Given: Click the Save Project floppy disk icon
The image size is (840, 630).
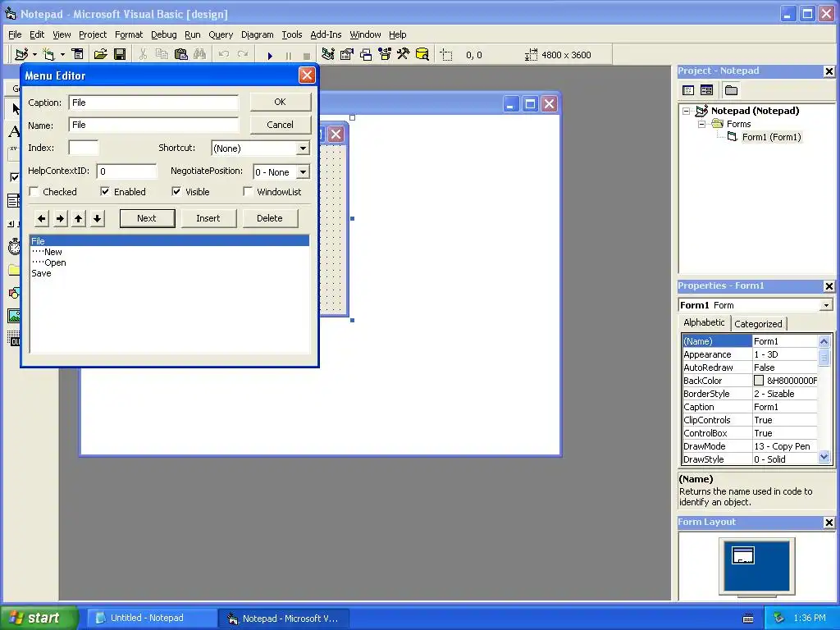Looking at the screenshot, I should (x=120, y=55).
